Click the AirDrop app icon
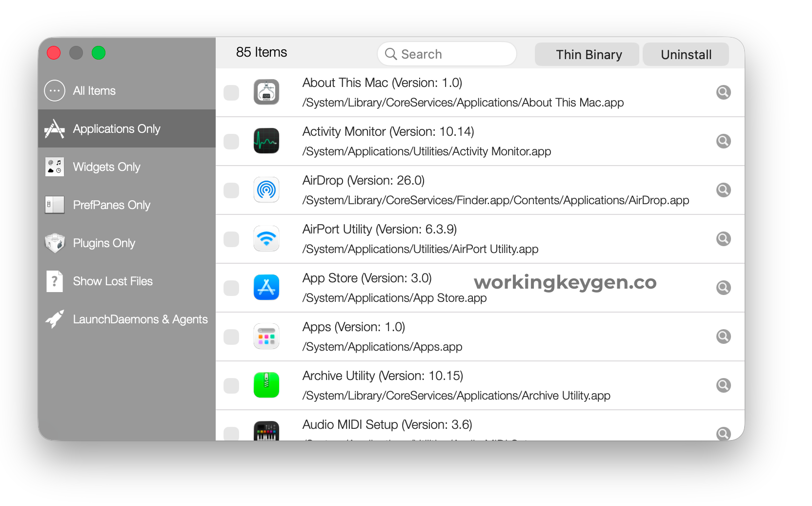Viewport: 812px width, 506px height. [266, 190]
